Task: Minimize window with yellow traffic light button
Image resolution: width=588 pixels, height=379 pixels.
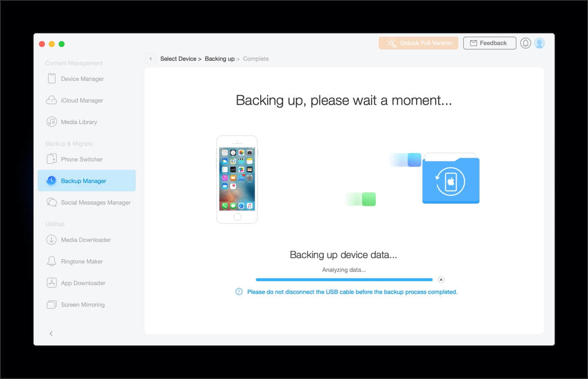Action: click(x=52, y=44)
